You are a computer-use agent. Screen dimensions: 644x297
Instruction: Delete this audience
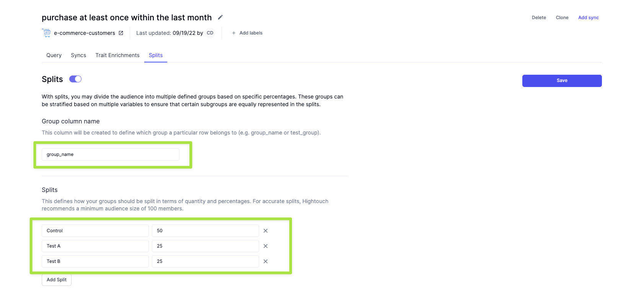point(539,18)
